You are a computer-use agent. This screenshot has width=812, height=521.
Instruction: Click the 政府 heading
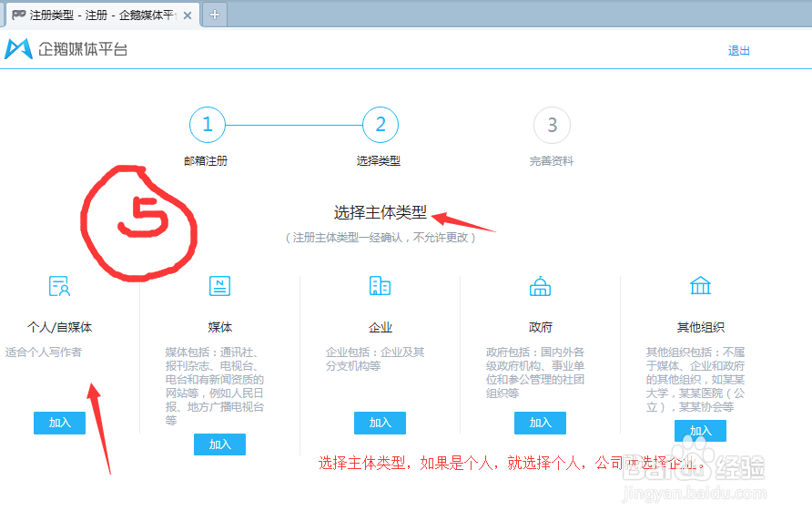540,328
